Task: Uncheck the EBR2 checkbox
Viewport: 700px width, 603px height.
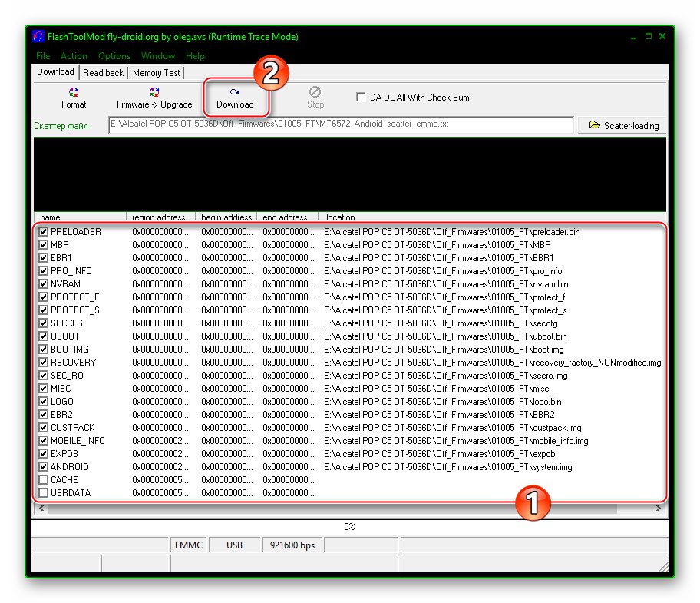Action: coord(43,415)
